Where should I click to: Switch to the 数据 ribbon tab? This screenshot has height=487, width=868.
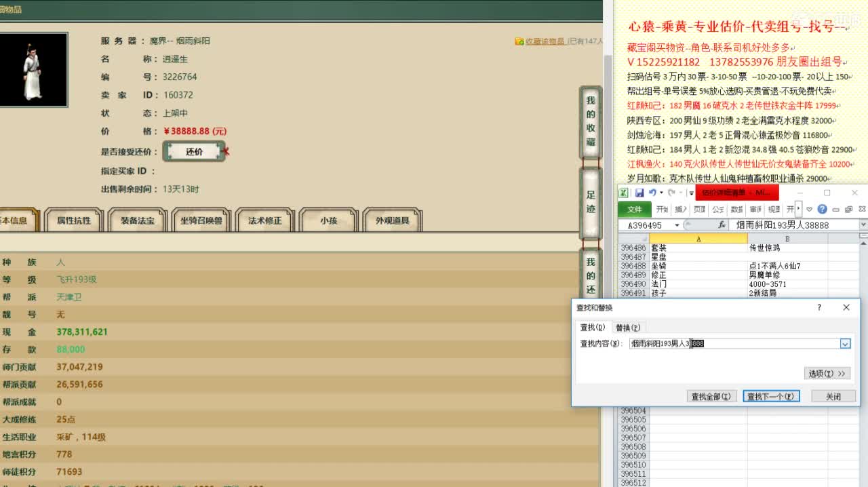[x=737, y=209]
